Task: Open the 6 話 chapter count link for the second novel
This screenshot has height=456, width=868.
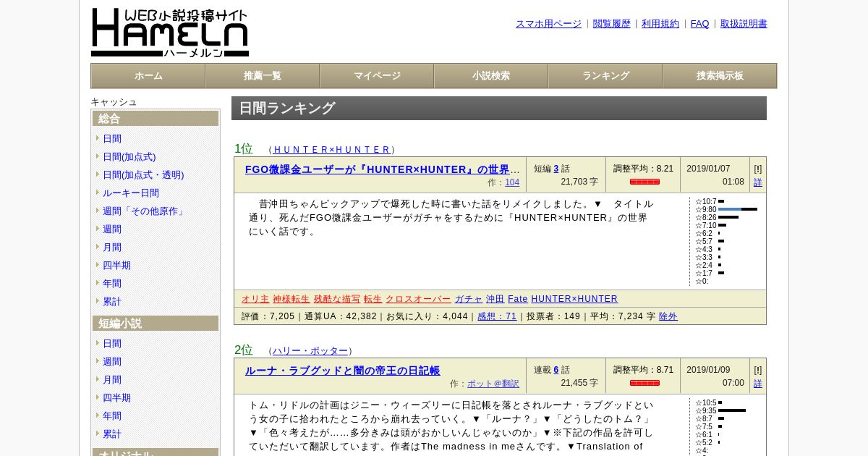Action: click(556, 370)
